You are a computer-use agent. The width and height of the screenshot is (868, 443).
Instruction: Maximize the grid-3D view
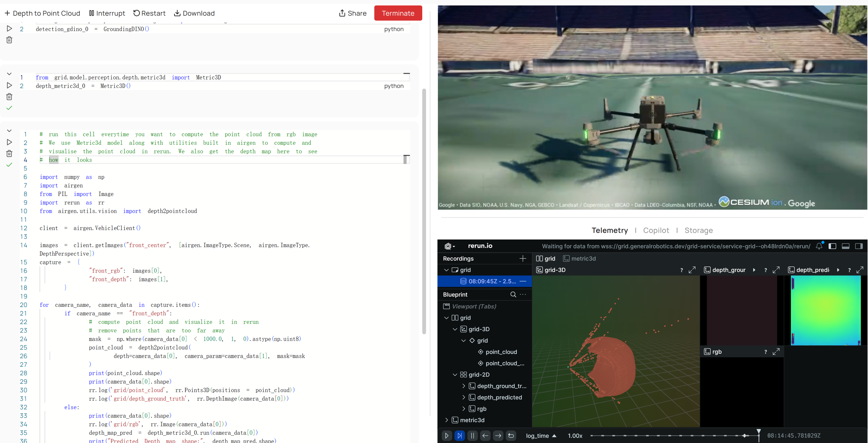[x=692, y=270]
